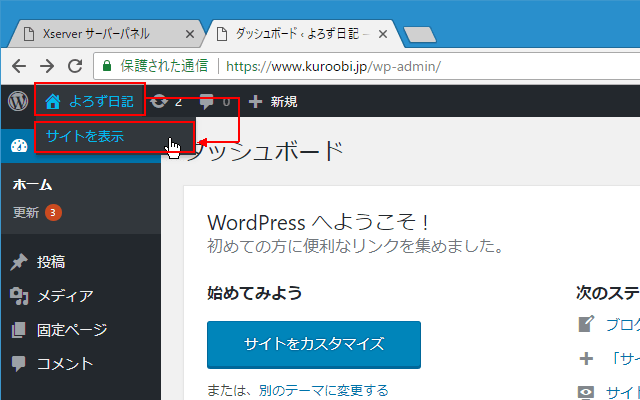Close the ダッシュボード tab
The image size is (640, 400).
click(x=383, y=35)
